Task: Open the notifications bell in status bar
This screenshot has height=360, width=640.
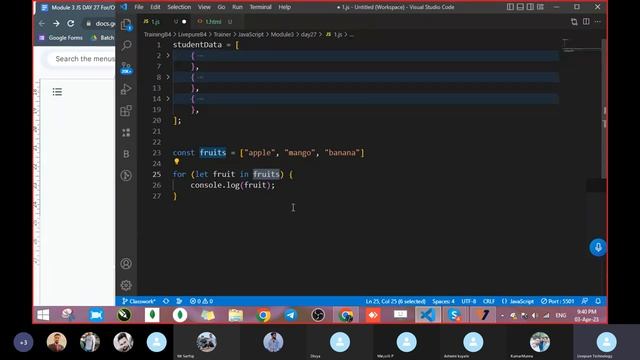Action: tap(598, 301)
